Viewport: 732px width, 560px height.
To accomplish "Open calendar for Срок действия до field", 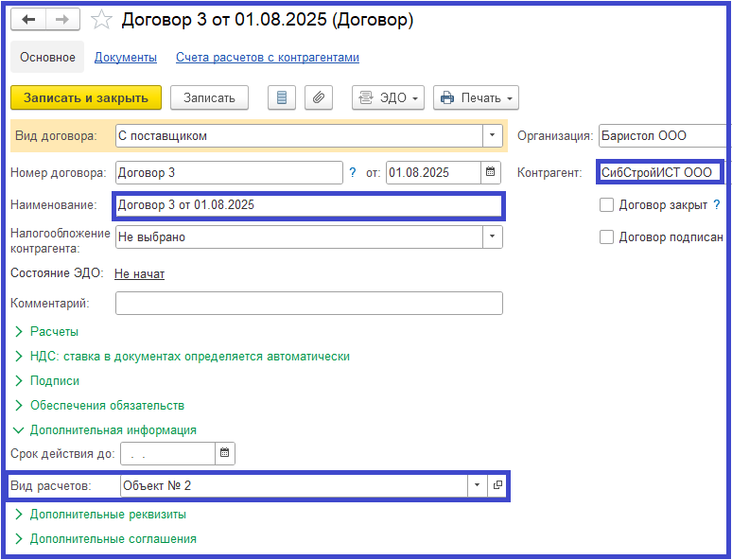I will (224, 453).
